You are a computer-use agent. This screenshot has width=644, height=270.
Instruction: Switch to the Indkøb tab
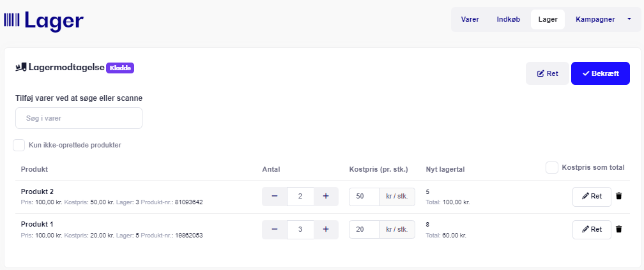[509, 19]
